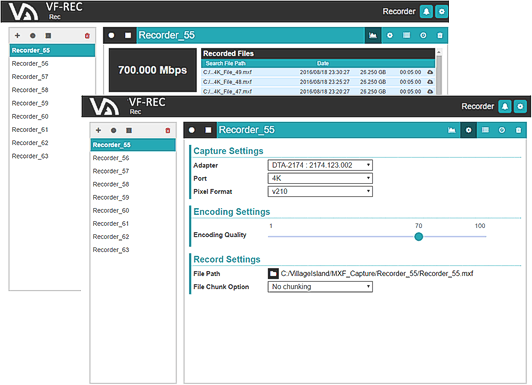Select the settings gear tab in the front Recorder_55 bar
This screenshot has width=532, height=385.
click(468, 130)
